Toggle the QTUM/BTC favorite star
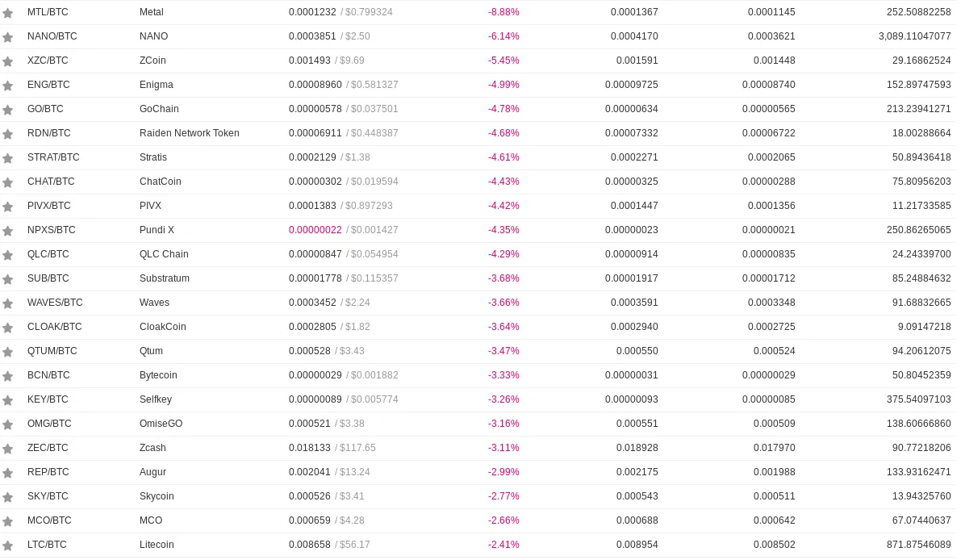 click(x=7, y=352)
